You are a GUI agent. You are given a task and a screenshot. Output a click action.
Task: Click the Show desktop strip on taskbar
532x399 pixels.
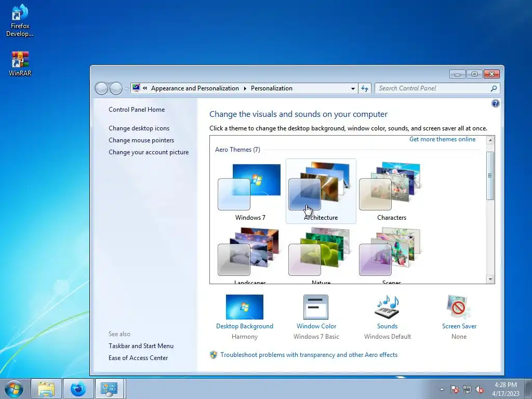(528, 389)
